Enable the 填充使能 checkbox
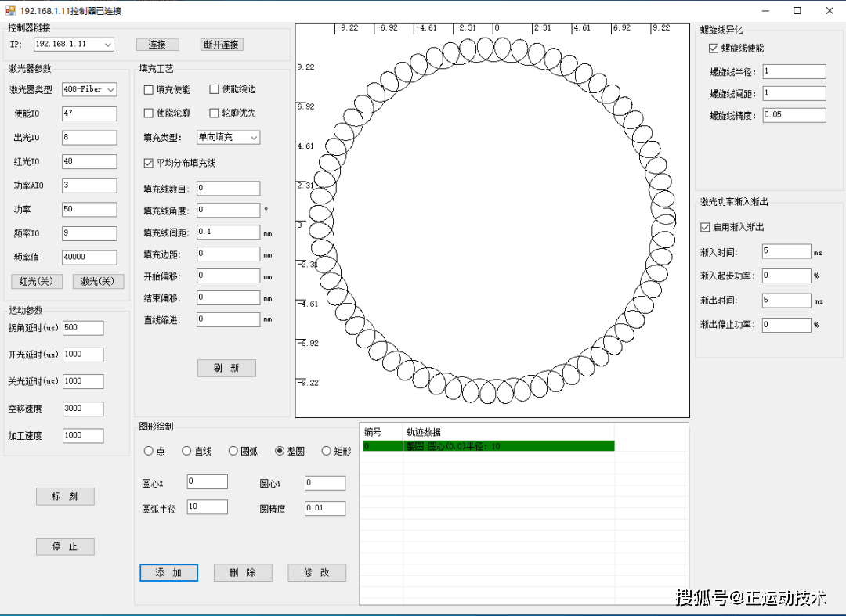 point(149,90)
